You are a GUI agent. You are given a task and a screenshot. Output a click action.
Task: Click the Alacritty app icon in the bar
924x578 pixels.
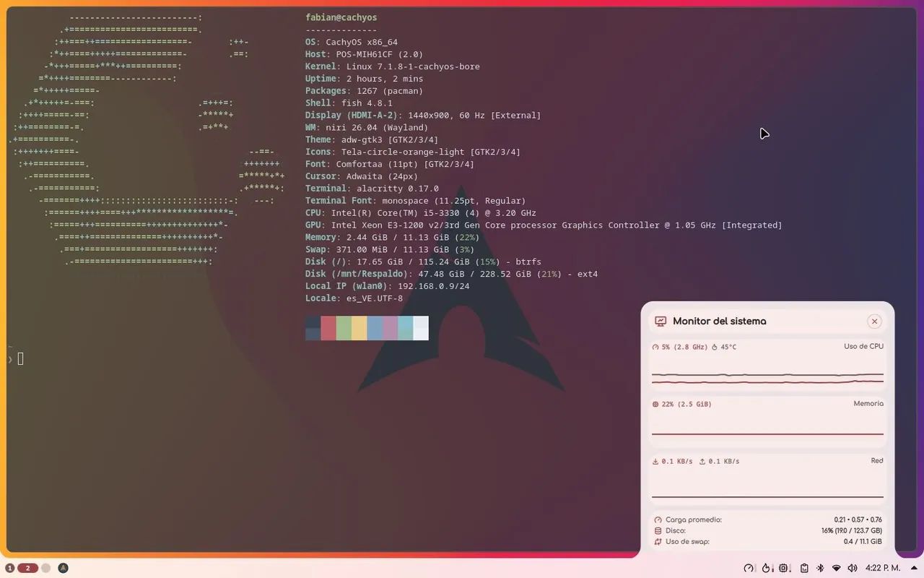tap(63, 568)
